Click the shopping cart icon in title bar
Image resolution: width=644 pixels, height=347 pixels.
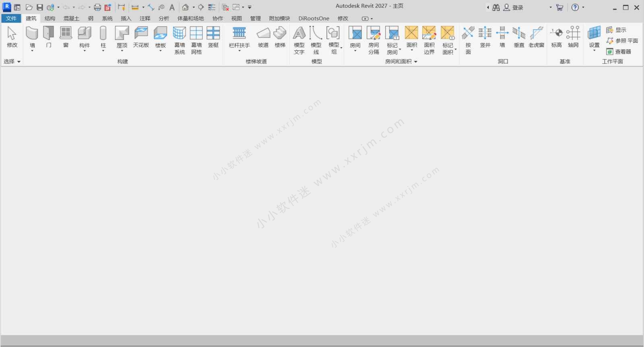(x=559, y=7)
